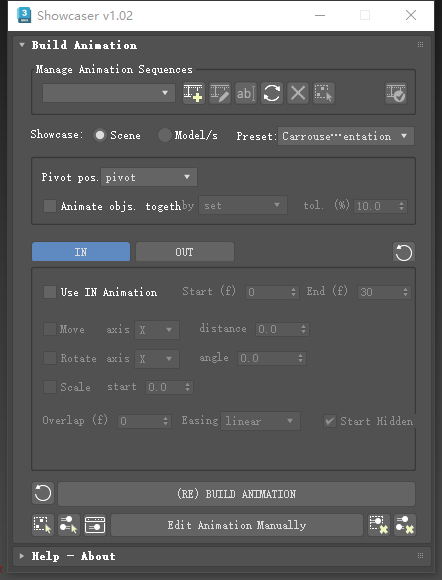Enable Animate objs. together checkbox
442x580 pixels.
click(50, 206)
